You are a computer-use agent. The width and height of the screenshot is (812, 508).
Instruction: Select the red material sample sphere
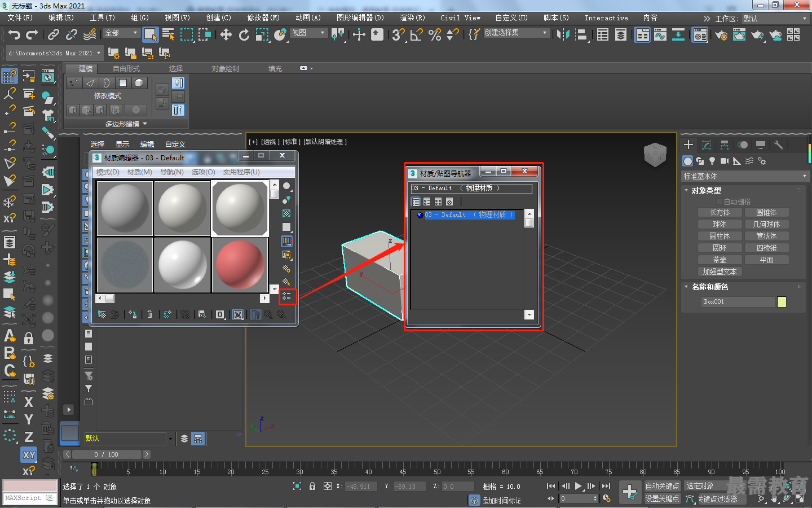coord(240,265)
